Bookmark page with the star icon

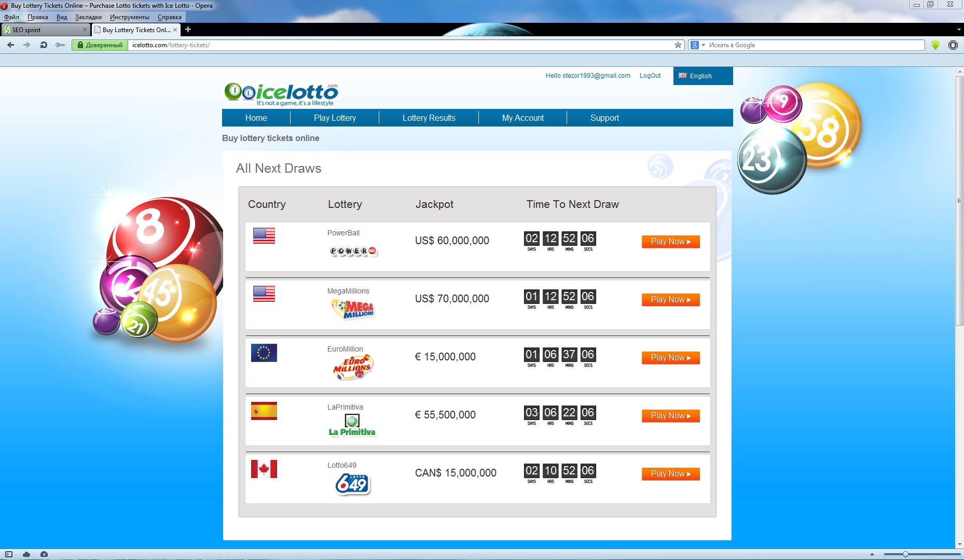678,45
